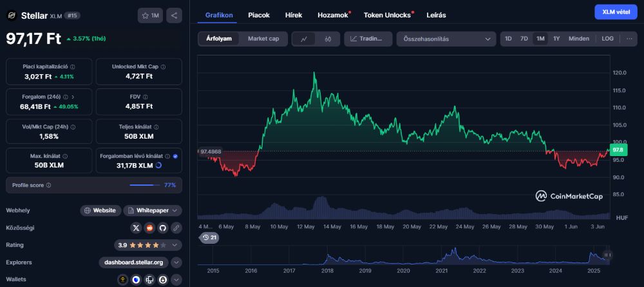
Task: Add Stellar to watchlist with star button
Action: (x=150, y=15)
